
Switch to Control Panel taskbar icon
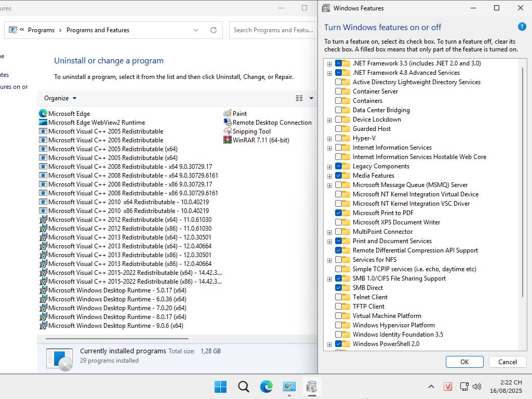point(289,387)
